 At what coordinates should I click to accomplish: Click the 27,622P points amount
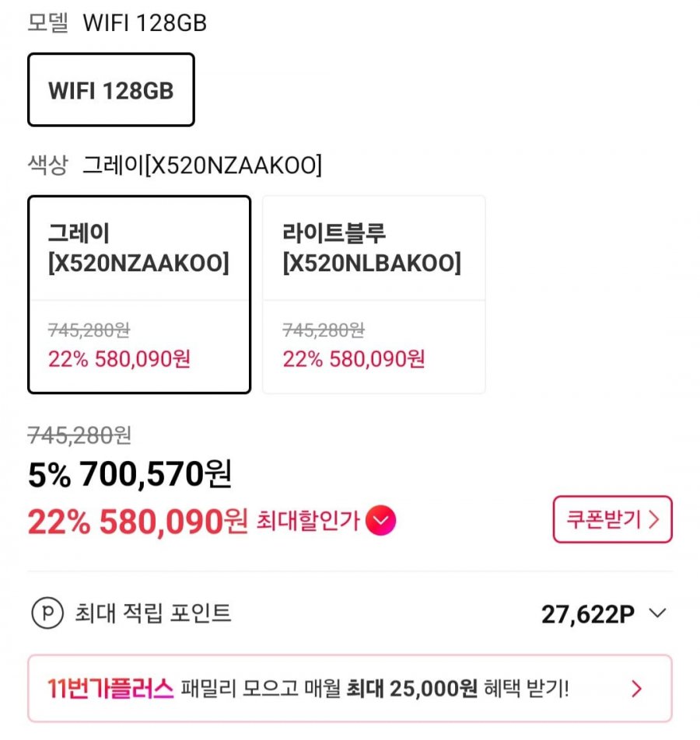click(587, 615)
